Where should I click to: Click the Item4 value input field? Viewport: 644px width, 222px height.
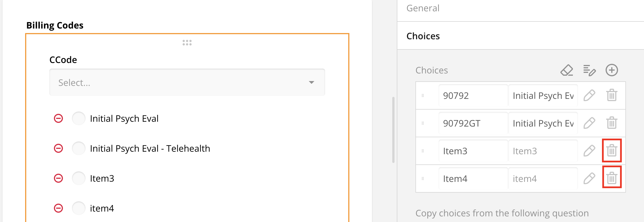pos(473,179)
